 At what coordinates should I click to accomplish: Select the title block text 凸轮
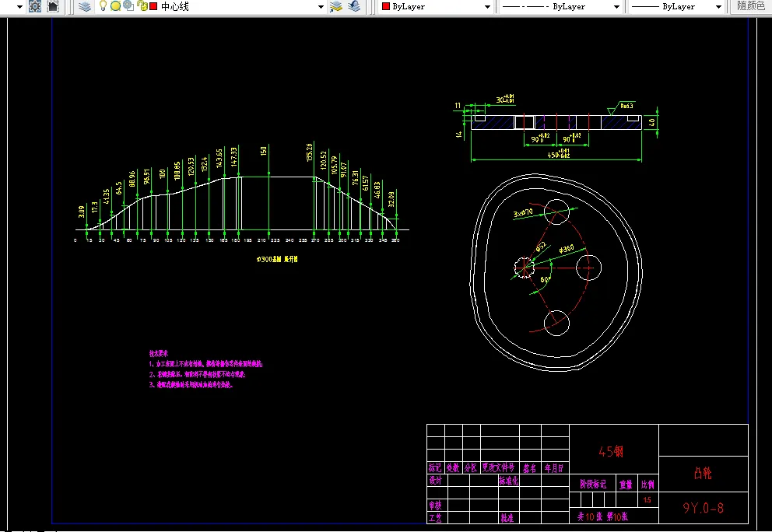click(703, 474)
